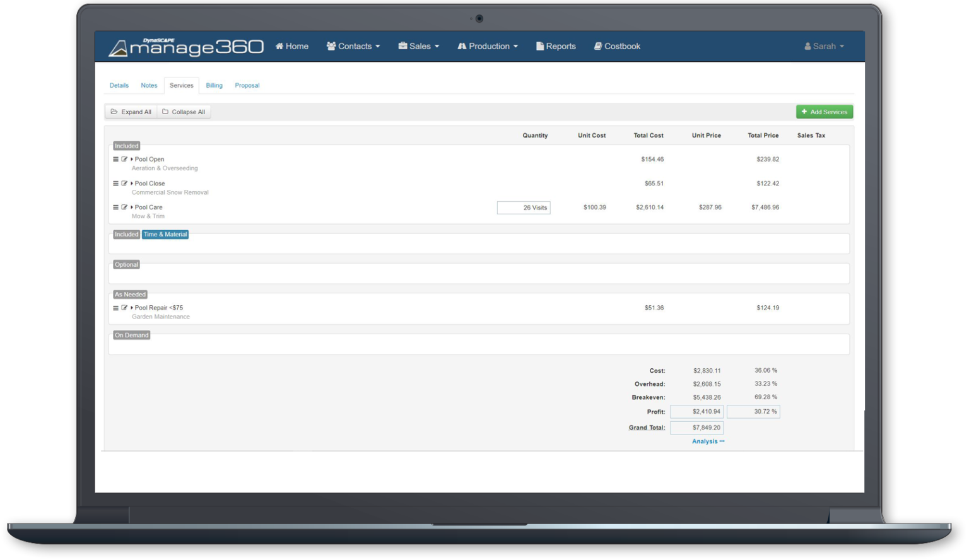The image size is (969, 560).
Task: Expand the Pool Care service row
Action: [132, 207]
